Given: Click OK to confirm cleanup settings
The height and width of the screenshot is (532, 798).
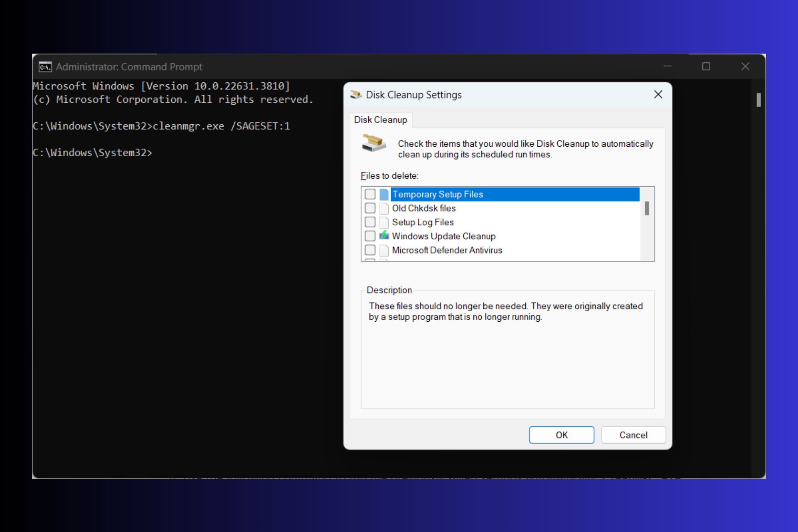Looking at the screenshot, I should [561, 435].
